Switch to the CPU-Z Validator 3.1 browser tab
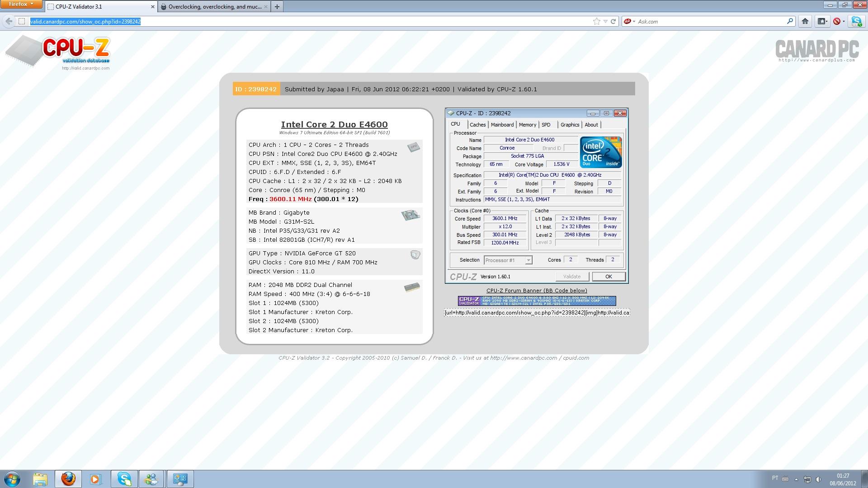Image resolution: width=868 pixels, height=488 pixels. [x=100, y=6]
